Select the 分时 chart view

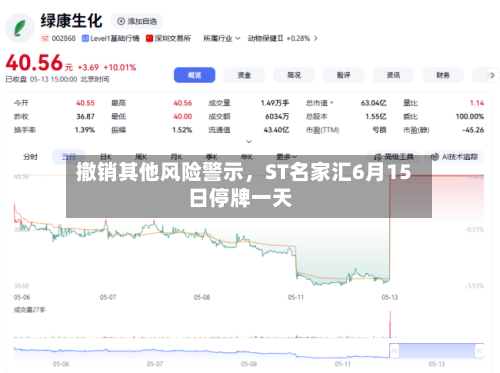30,157
